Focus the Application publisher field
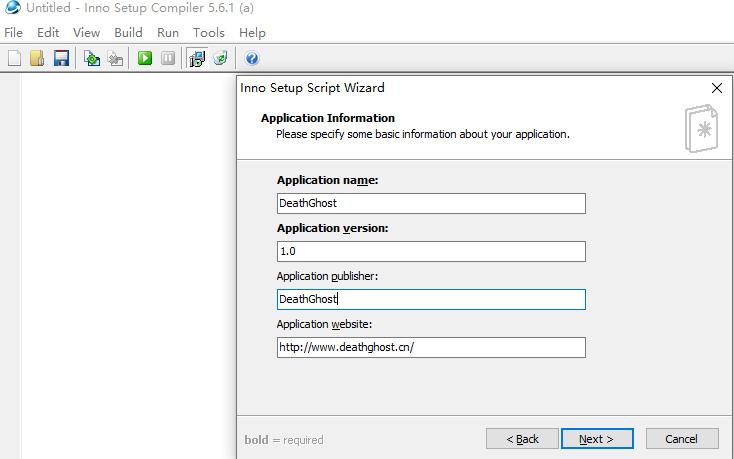The height and width of the screenshot is (459, 734). [x=431, y=299]
